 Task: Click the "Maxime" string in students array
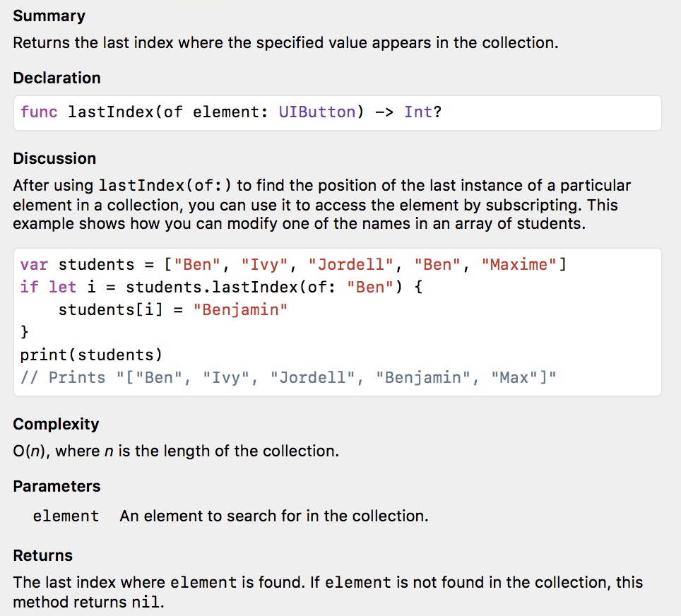click(x=519, y=265)
